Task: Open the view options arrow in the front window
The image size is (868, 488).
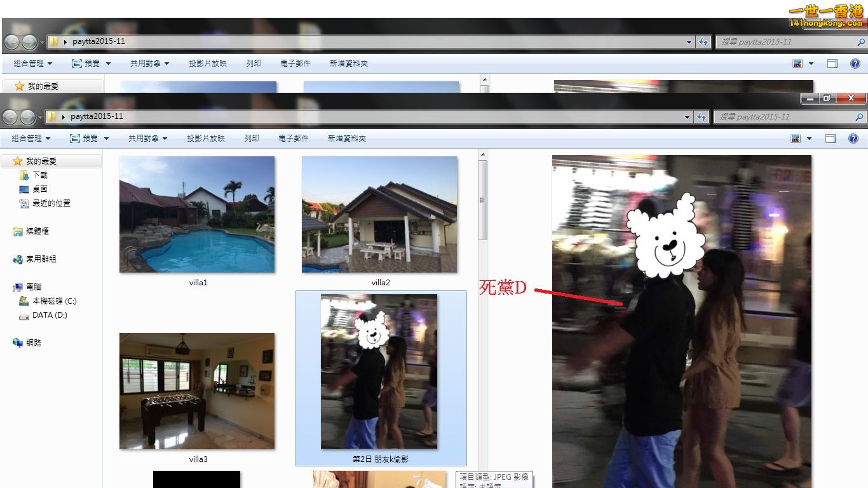Action: [x=809, y=139]
